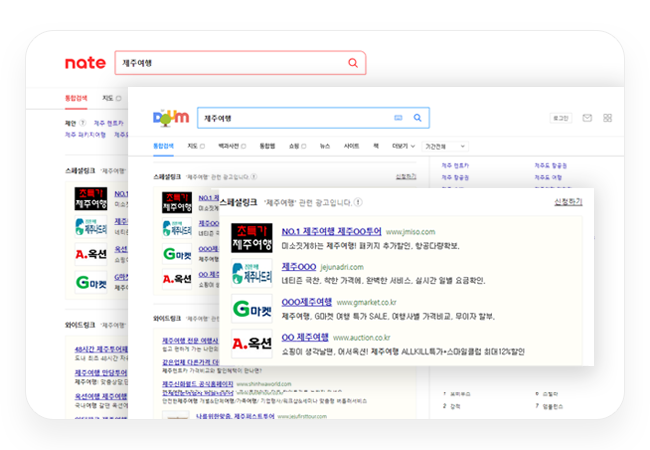
Task: Open the 제주여행 안담투어 link in Nate
Action: (101, 373)
